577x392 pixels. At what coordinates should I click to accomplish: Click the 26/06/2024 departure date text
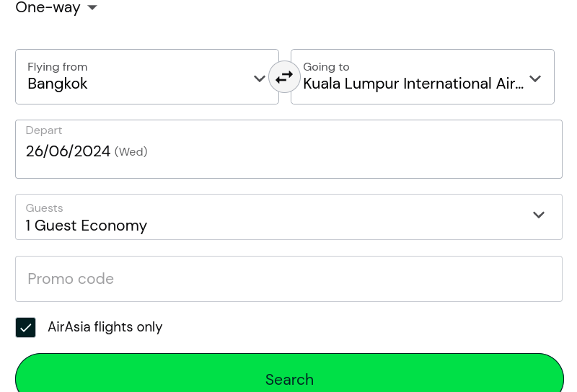pos(68,151)
